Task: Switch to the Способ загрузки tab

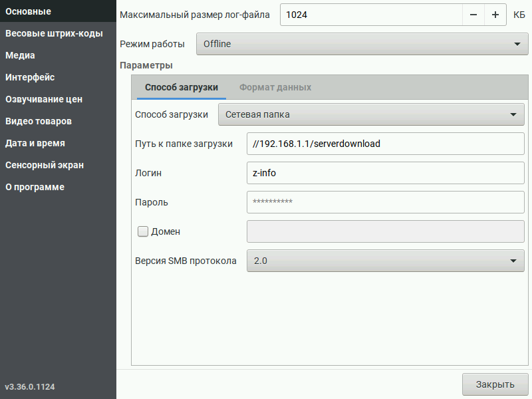Action: [182, 88]
